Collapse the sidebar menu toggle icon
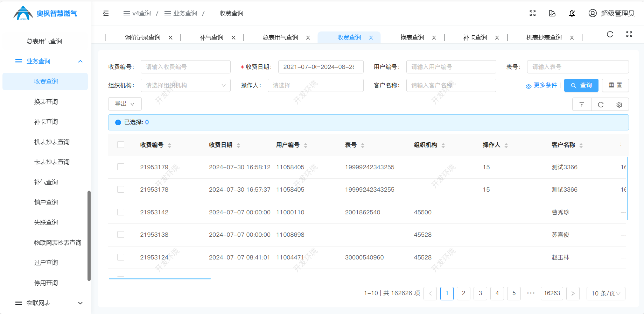 (106, 13)
